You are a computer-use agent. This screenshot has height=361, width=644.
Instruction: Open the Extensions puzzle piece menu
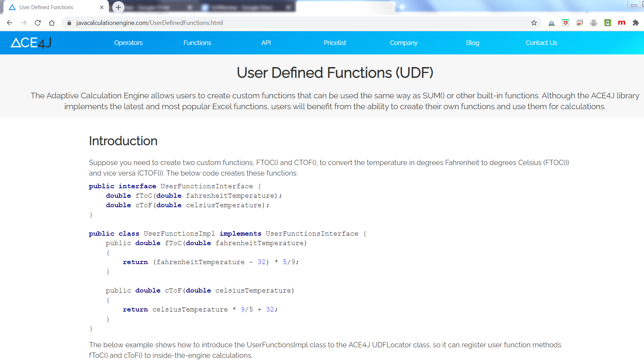point(636,23)
